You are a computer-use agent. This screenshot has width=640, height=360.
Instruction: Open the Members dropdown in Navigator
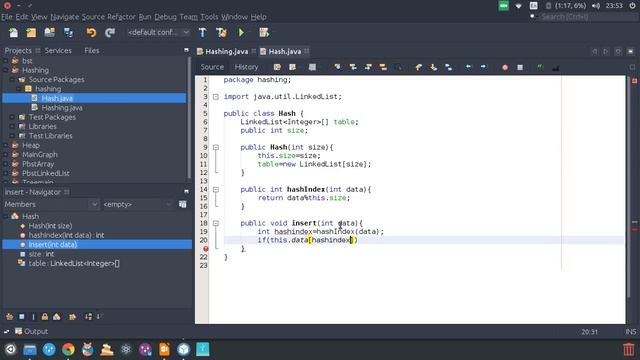point(51,204)
